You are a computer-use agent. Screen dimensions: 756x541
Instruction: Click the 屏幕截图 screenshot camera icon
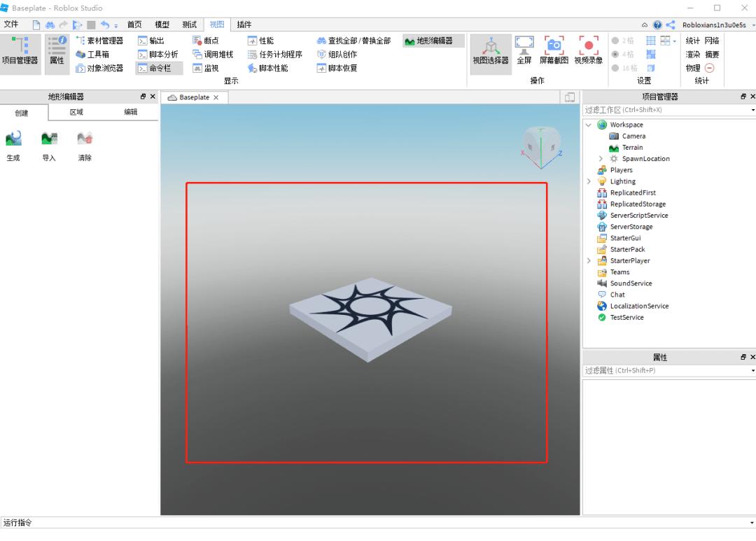click(x=553, y=45)
